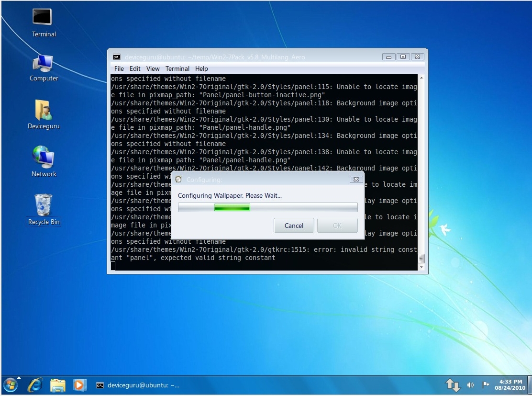Maximize the terminal window
This screenshot has width=532, height=396.
click(403, 57)
